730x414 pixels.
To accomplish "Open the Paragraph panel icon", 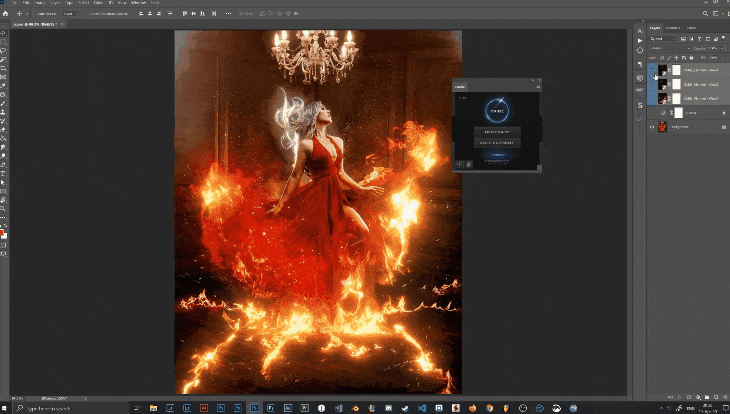I will [x=640, y=64].
